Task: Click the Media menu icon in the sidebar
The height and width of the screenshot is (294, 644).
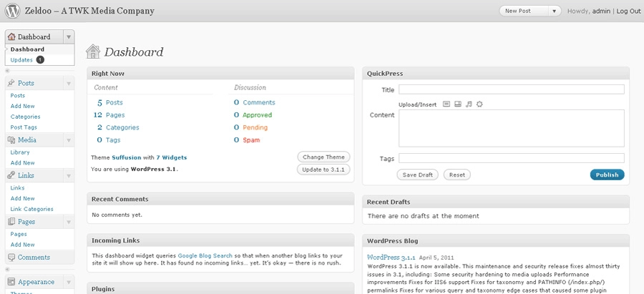Action: pyautogui.click(x=11, y=139)
